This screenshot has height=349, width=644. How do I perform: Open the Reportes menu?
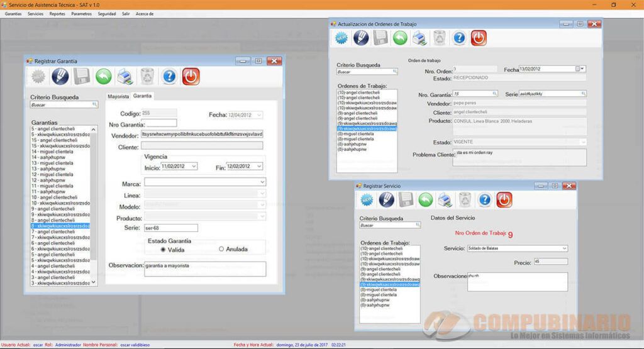(57, 14)
